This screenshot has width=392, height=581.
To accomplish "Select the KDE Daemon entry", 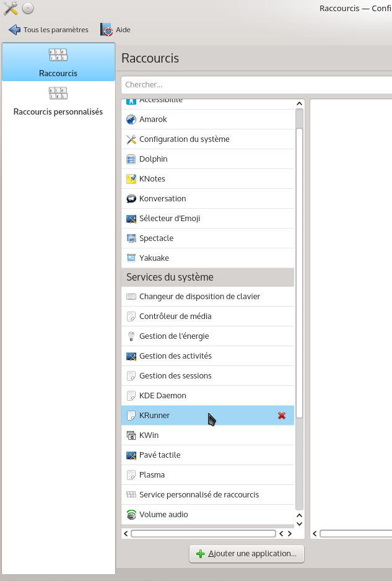I will tap(208, 396).
